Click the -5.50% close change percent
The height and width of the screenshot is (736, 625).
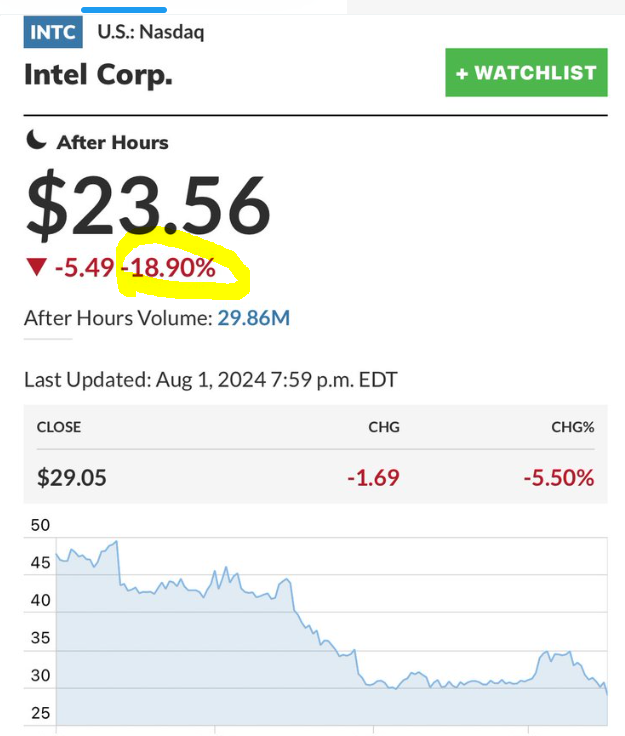(x=558, y=477)
